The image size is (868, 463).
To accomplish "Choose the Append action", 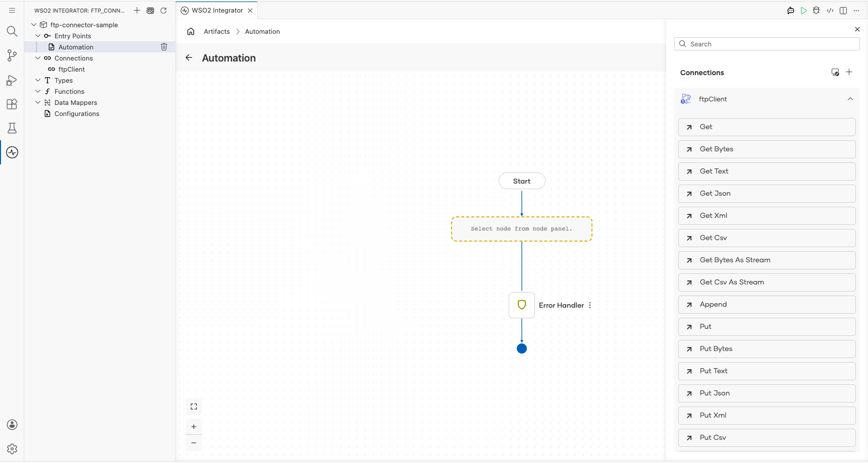I will (767, 305).
